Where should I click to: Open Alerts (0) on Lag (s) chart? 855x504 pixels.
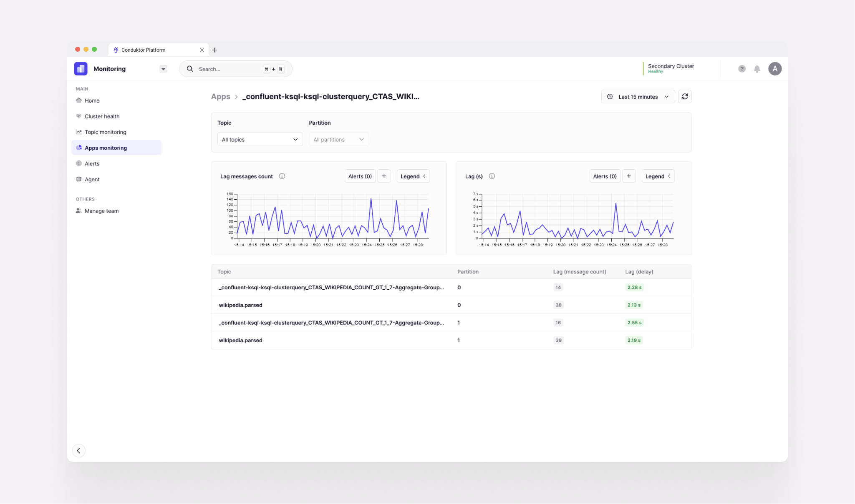pos(605,176)
